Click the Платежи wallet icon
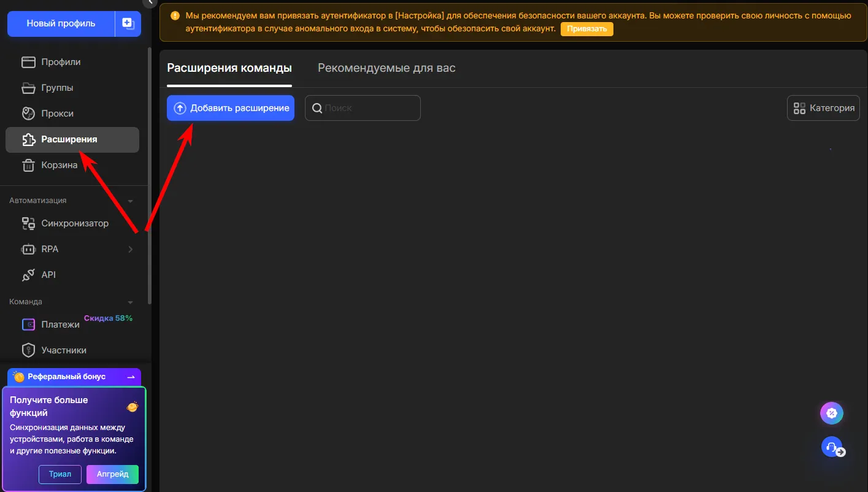Viewport: 868px width, 492px height. click(28, 325)
